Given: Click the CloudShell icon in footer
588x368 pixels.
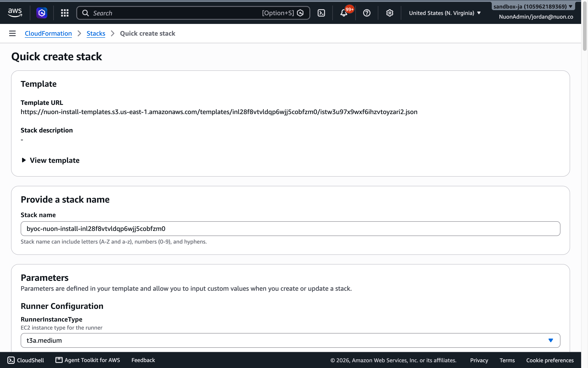Looking at the screenshot, I should pyautogui.click(x=11, y=360).
